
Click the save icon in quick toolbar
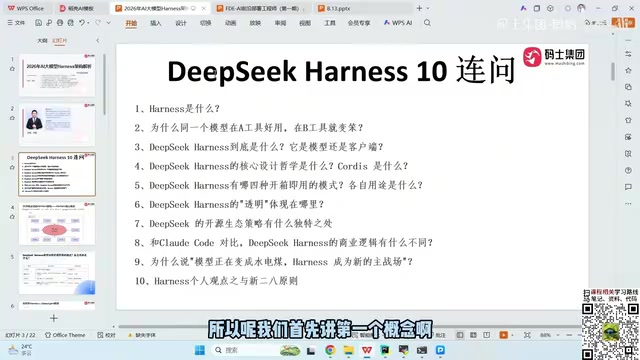(38, 23)
